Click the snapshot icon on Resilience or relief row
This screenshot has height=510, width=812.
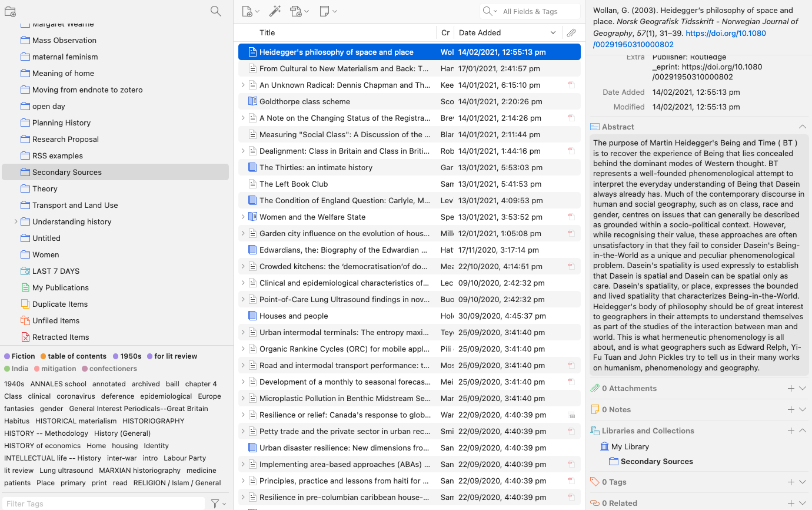(x=571, y=415)
